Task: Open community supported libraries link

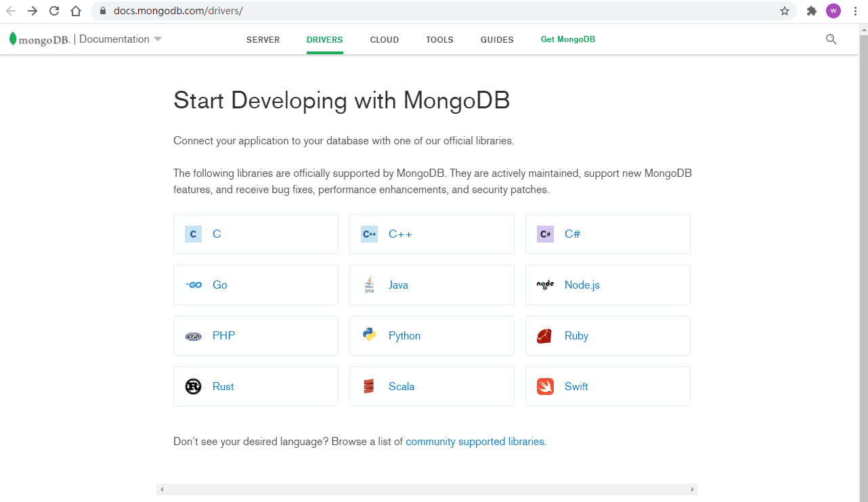Action: pos(475,442)
